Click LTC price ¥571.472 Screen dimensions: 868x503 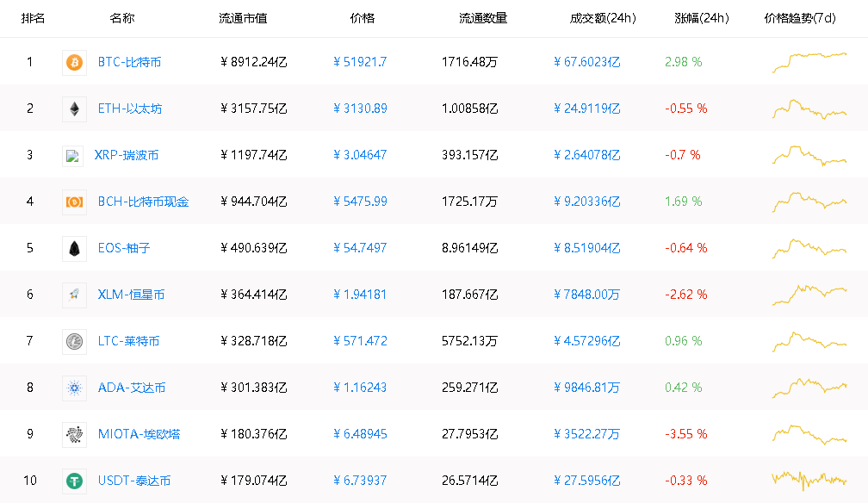pyautogui.click(x=360, y=341)
